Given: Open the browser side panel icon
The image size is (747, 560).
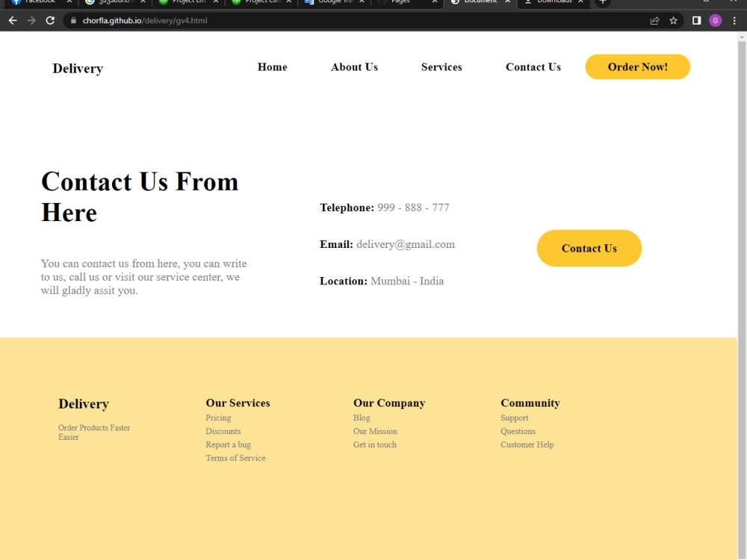Looking at the screenshot, I should pyautogui.click(x=696, y=20).
